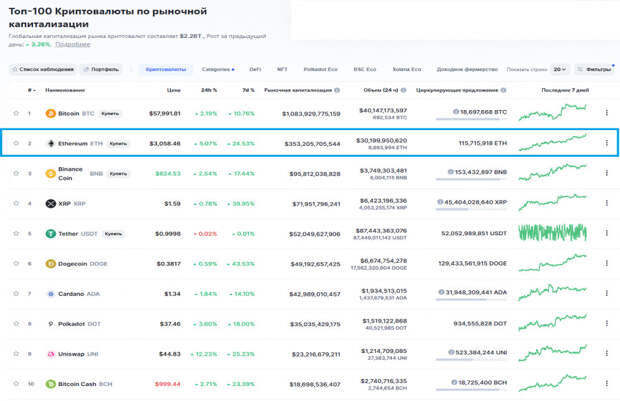Click the Uniswap pink logo icon
The height and width of the screenshot is (401, 620).
[x=51, y=354]
